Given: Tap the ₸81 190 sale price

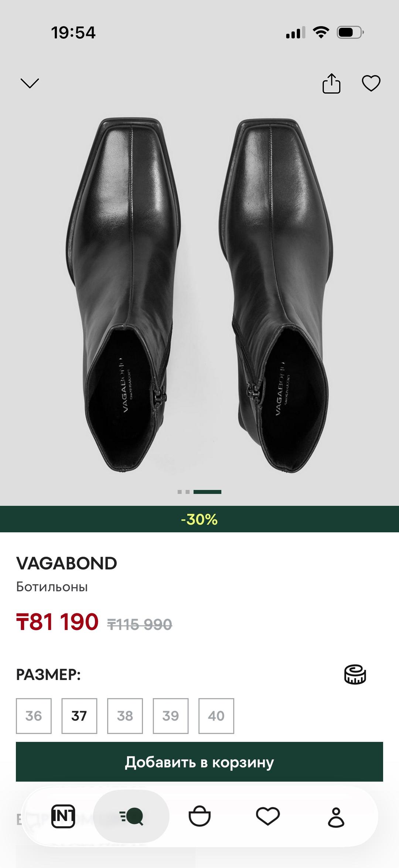Looking at the screenshot, I should click(57, 622).
